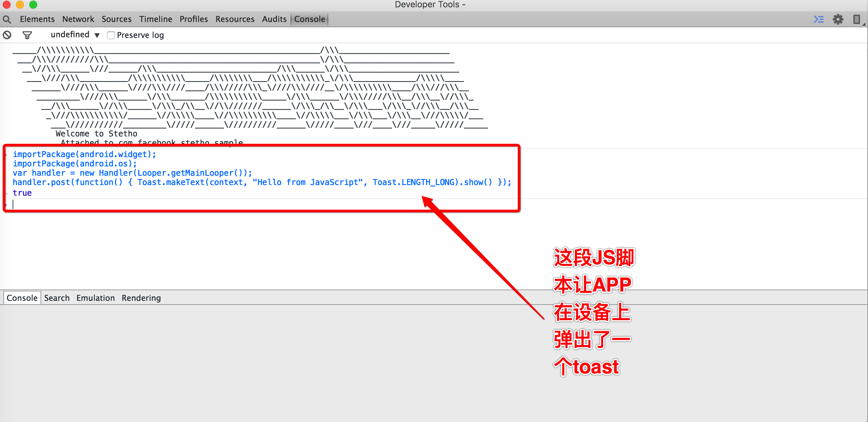868x422 pixels.
Task: Focus the console input prompt line
Action: (263, 204)
